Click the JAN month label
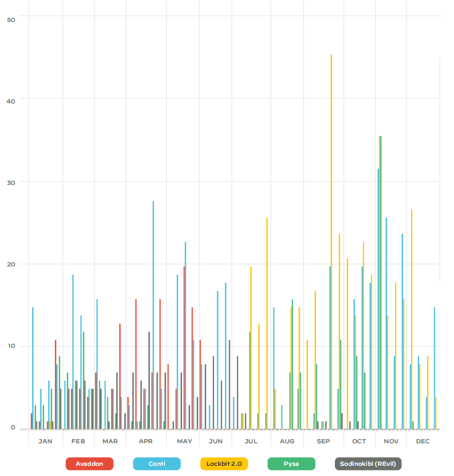 [x=45, y=441]
